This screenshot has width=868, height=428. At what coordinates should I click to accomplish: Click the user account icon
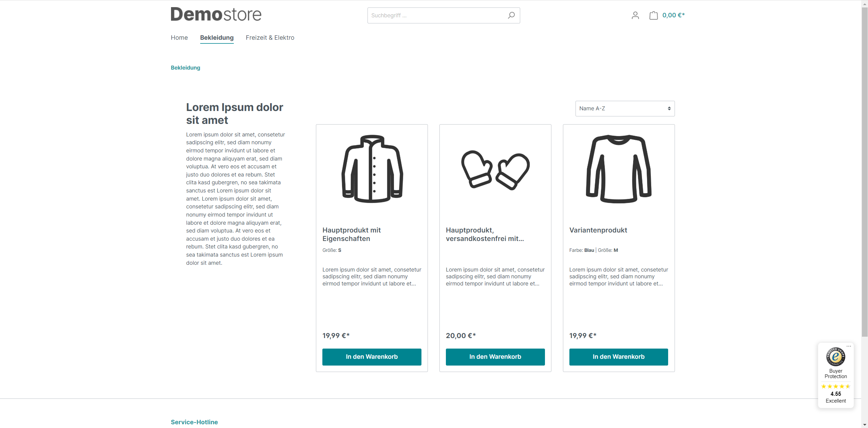[636, 15]
